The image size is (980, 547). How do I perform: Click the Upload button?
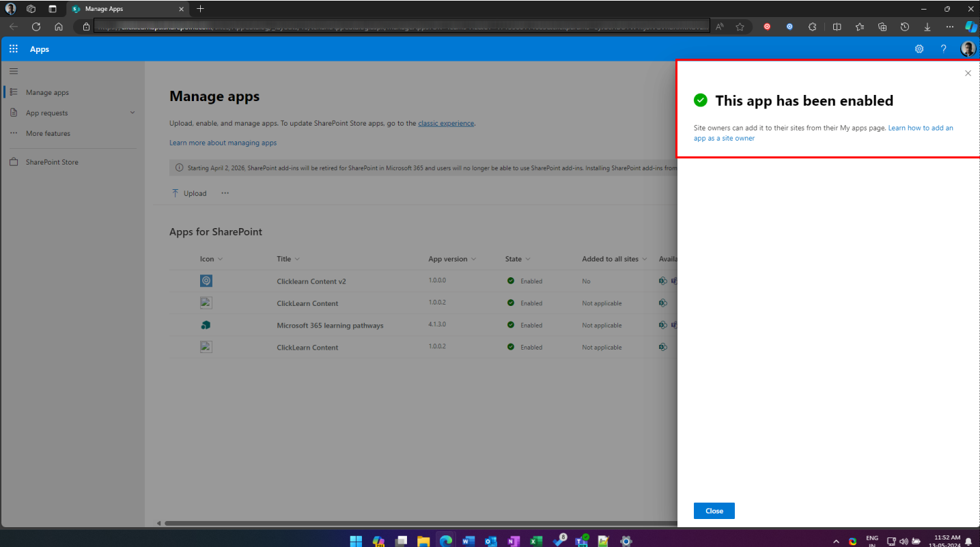[x=189, y=193]
